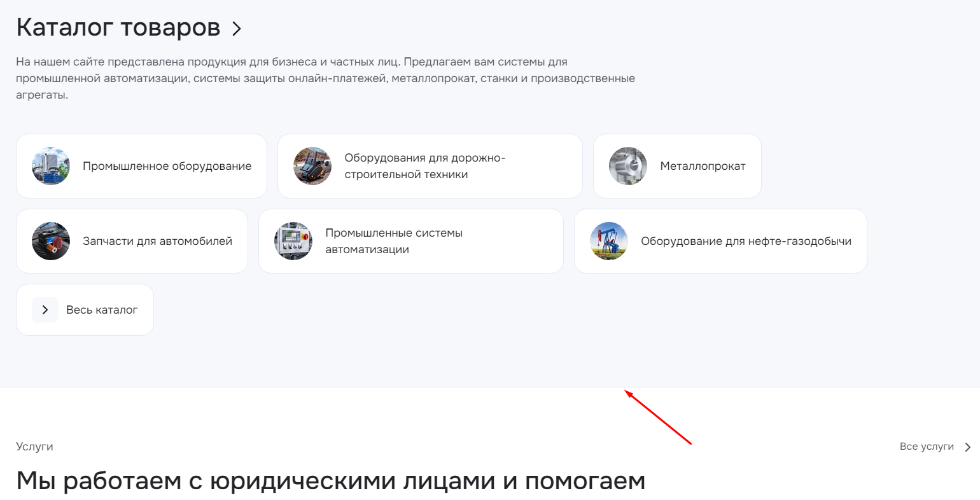Click the arrow icon in Весь каталог

(x=45, y=310)
